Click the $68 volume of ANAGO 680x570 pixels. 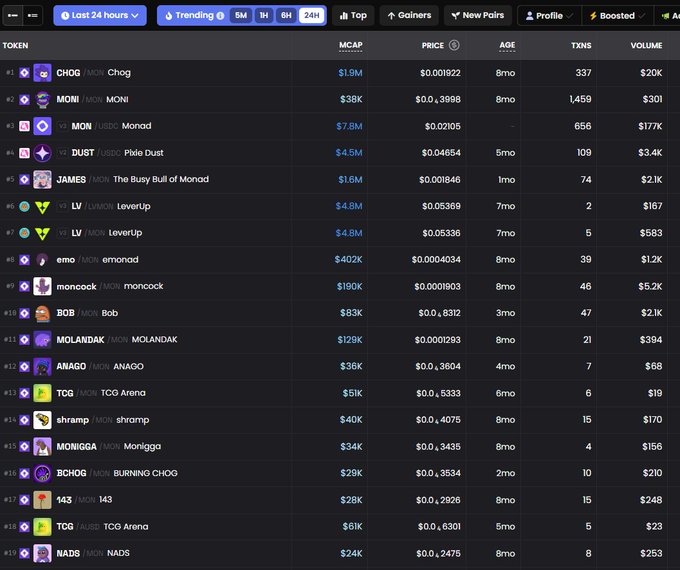coord(654,367)
